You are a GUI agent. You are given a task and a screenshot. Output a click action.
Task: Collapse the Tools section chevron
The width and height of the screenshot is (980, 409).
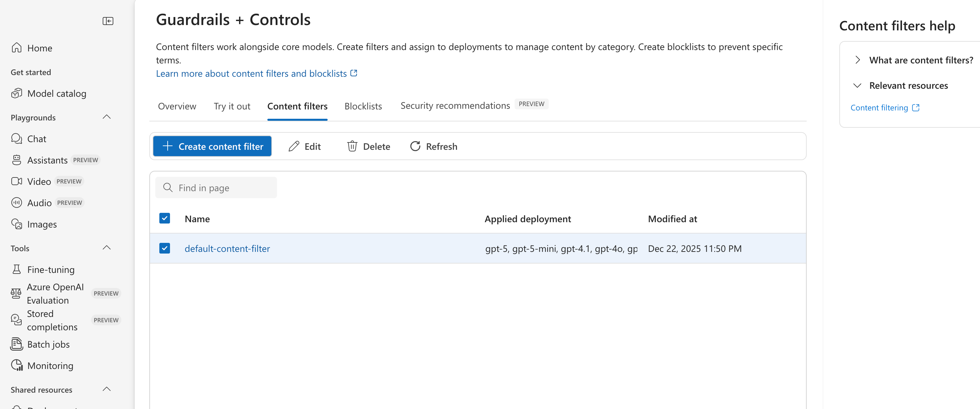tap(107, 248)
